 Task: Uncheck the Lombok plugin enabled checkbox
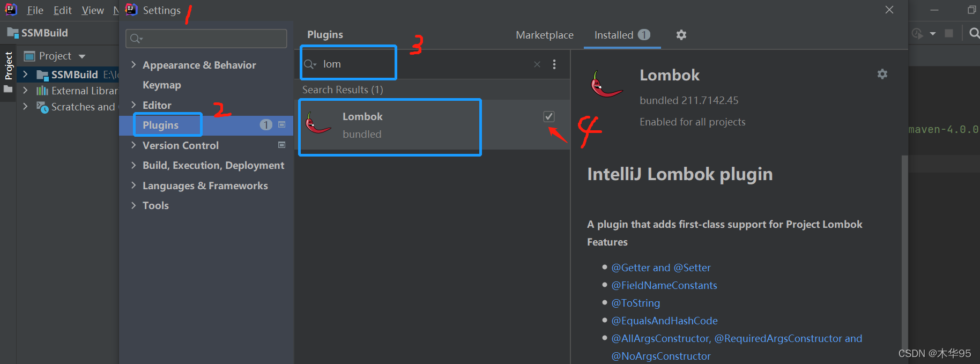click(x=549, y=116)
